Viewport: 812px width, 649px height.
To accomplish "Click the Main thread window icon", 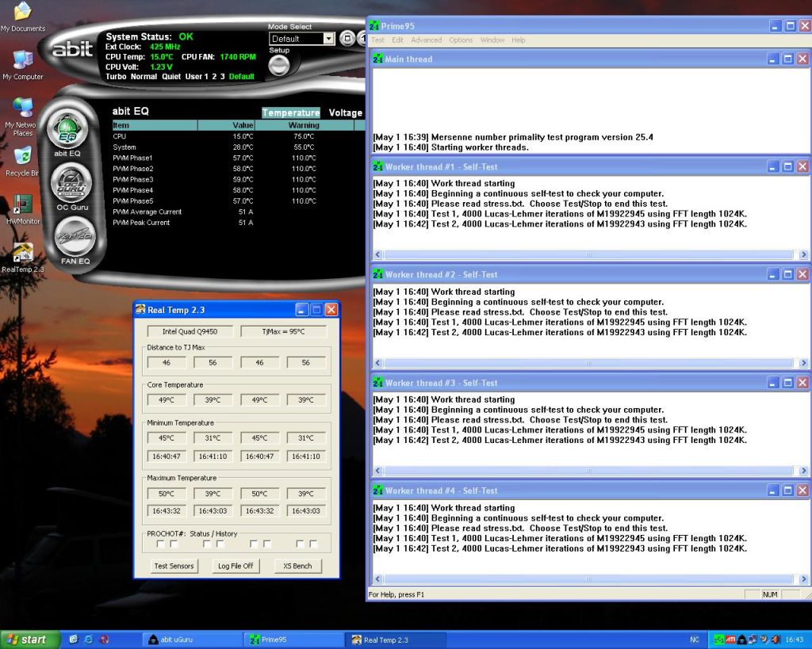I will 378,59.
